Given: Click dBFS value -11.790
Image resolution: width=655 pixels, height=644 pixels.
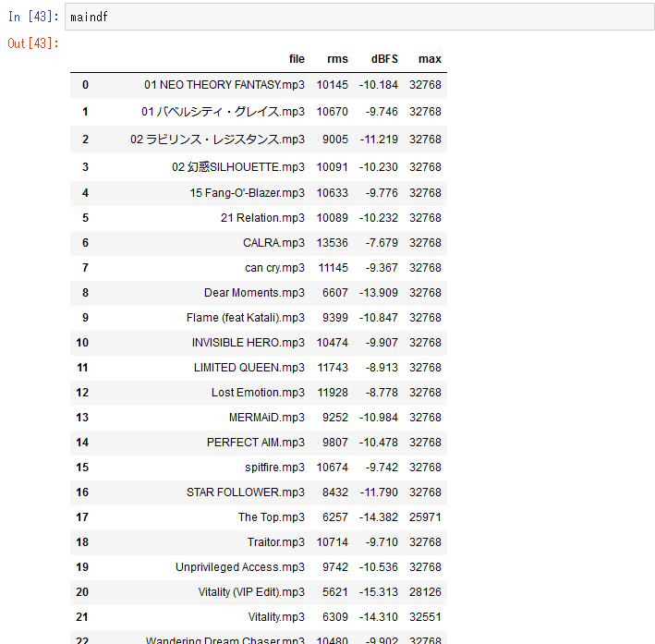Looking at the screenshot, I should pyautogui.click(x=379, y=492).
